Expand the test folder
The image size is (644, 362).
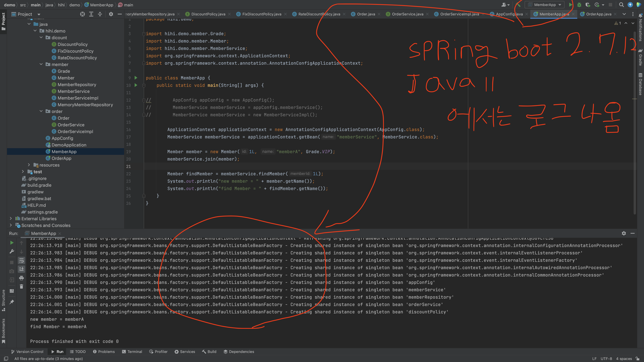23,172
